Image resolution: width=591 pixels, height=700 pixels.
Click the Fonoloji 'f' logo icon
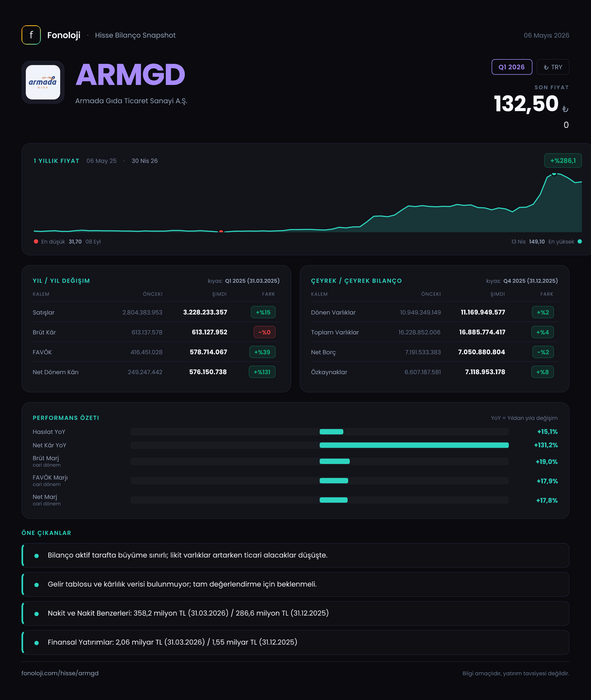31,35
